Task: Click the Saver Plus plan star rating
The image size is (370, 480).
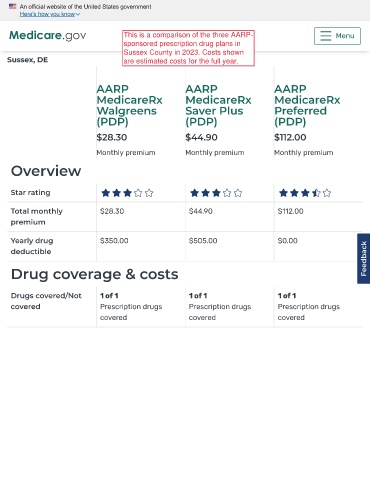Action: tap(216, 193)
